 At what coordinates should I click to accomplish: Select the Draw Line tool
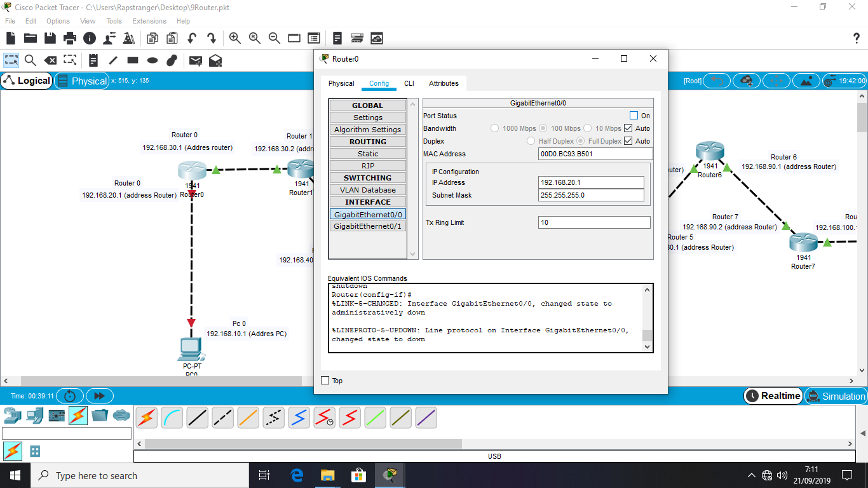coord(113,60)
